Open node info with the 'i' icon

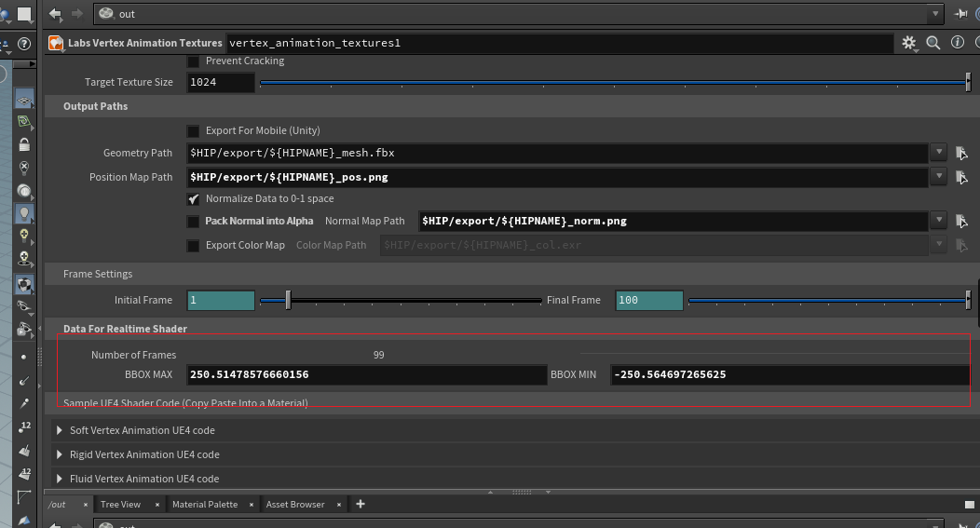958,42
